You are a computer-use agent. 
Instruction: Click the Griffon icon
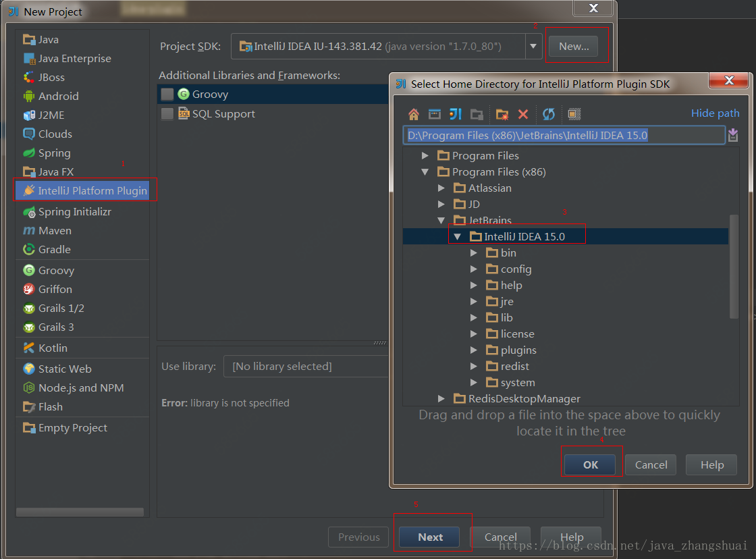coord(29,289)
